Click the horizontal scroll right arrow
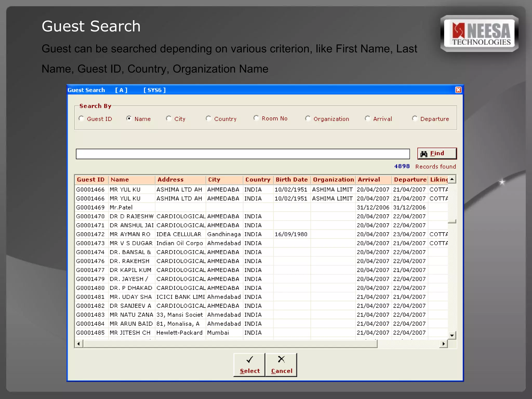Viewport: 532px width, 399px height. 443,344
